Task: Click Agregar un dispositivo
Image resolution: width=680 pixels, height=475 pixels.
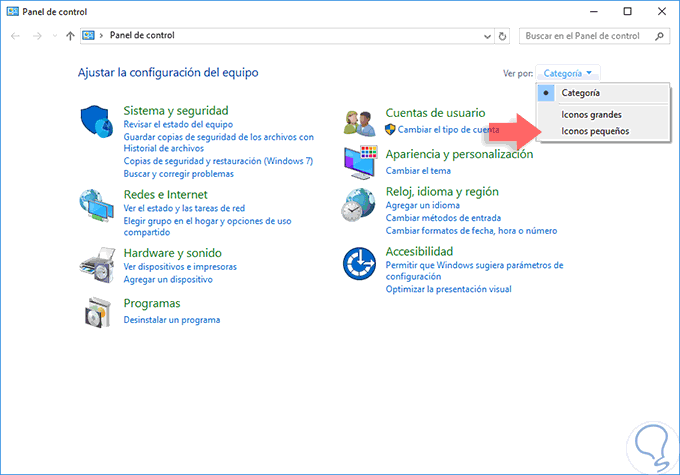Action: 168,280
